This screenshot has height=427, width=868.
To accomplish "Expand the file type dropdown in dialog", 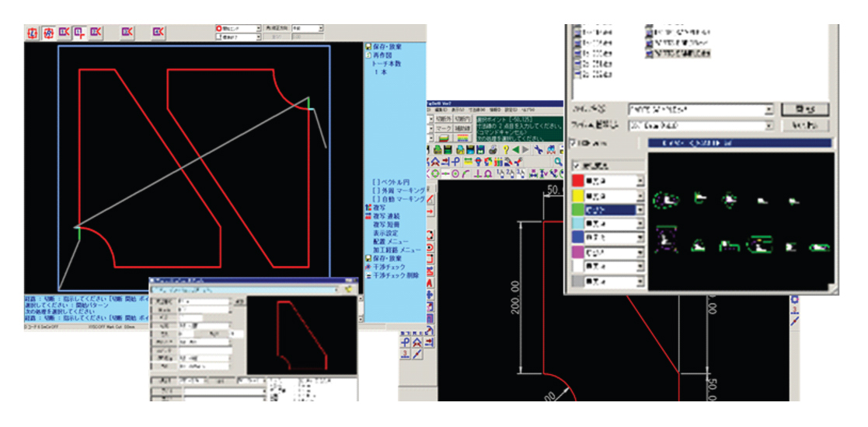I will click(x=768, y=125).
